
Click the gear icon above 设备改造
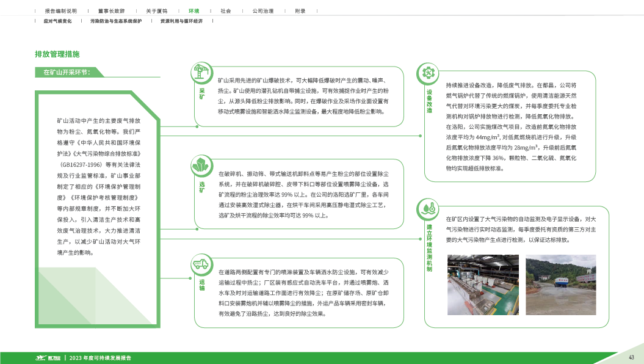click(x=427, y=73)
